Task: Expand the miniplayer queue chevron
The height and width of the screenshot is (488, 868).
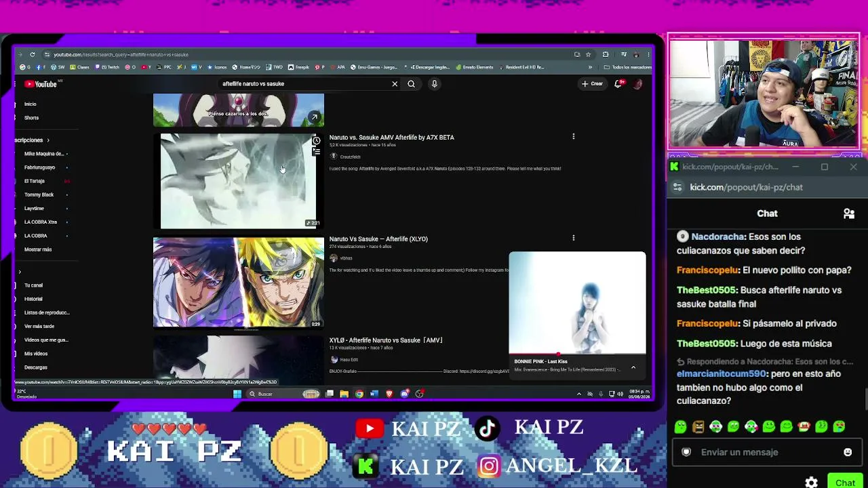Action: click(633, 367)
